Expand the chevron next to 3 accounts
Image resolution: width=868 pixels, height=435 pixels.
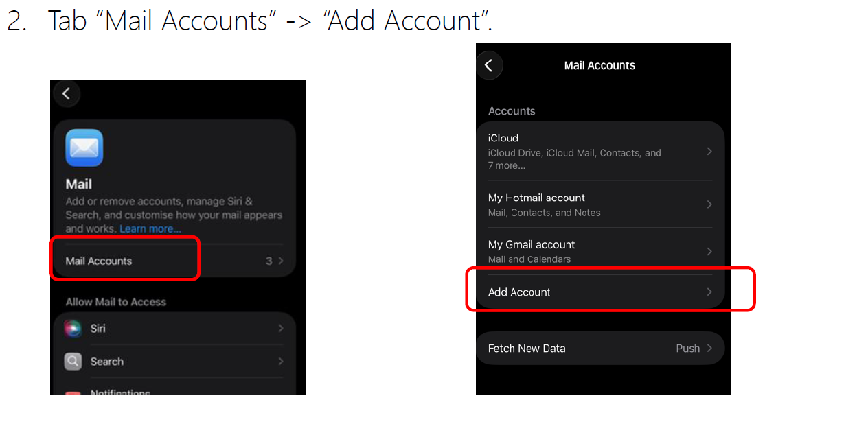coord(281,261)
